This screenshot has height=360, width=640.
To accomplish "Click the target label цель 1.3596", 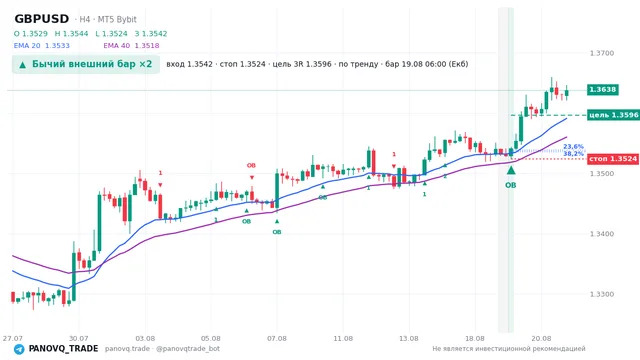I will pos(613,115).
